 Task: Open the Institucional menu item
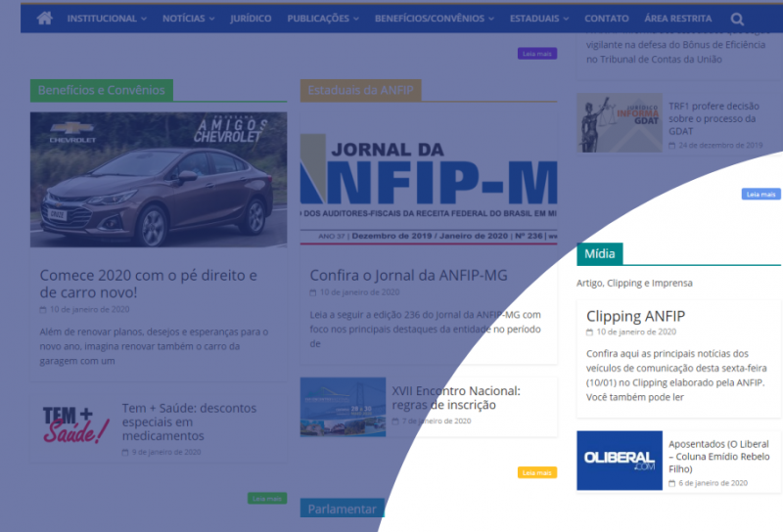coord(102,19)
